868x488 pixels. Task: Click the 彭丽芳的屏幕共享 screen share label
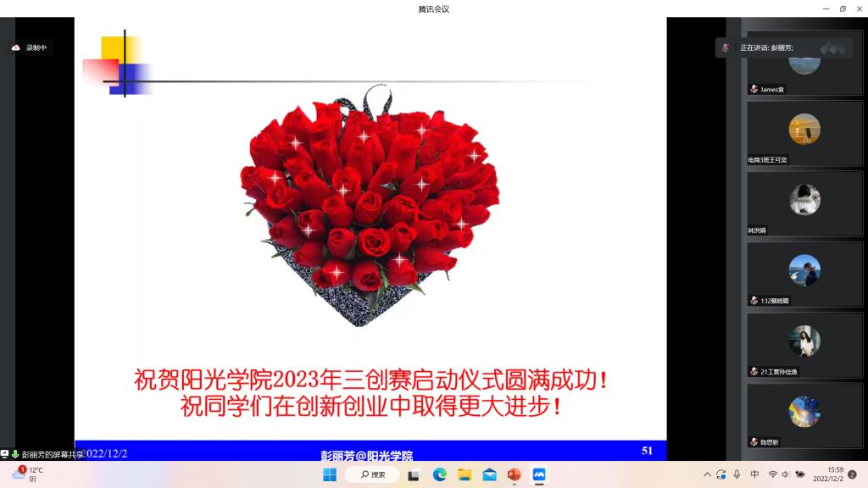(x=51, y=455)
